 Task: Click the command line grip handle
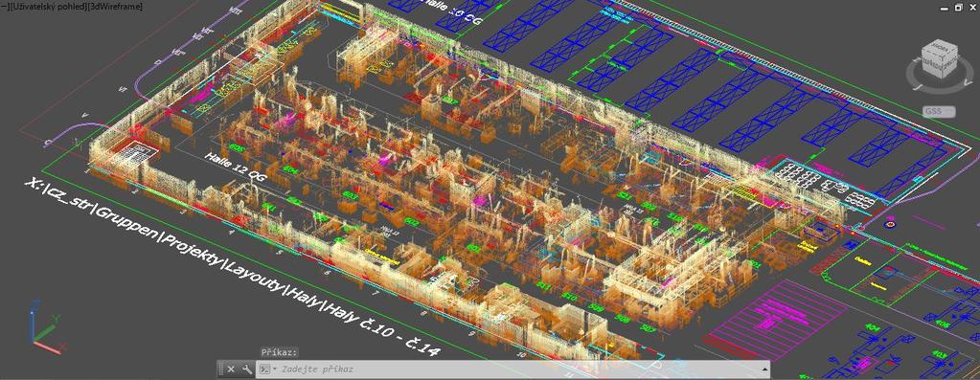pos(220,369)
